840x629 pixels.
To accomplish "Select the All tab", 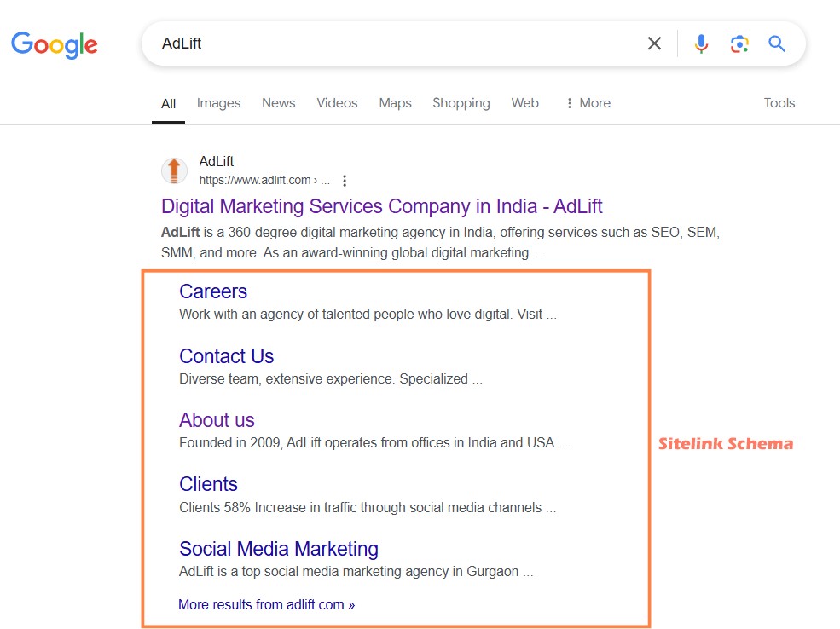I will click(168, 104).
